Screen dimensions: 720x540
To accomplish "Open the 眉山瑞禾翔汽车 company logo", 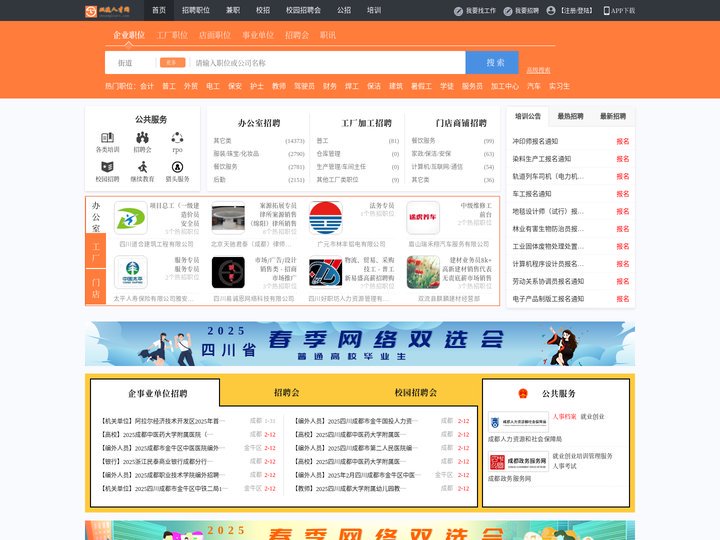I will point(423,218).
